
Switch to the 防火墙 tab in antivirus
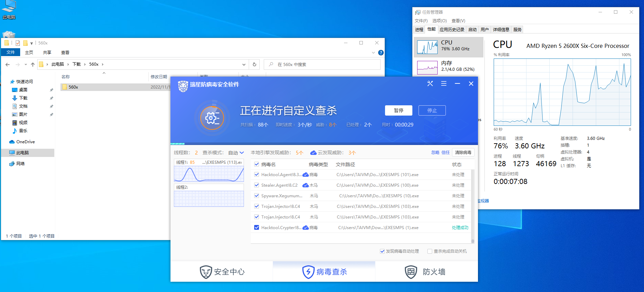point(426,272)
